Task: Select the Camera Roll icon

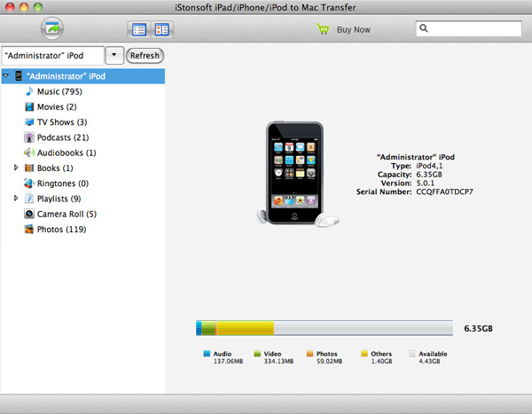Action: coord(29,214)
